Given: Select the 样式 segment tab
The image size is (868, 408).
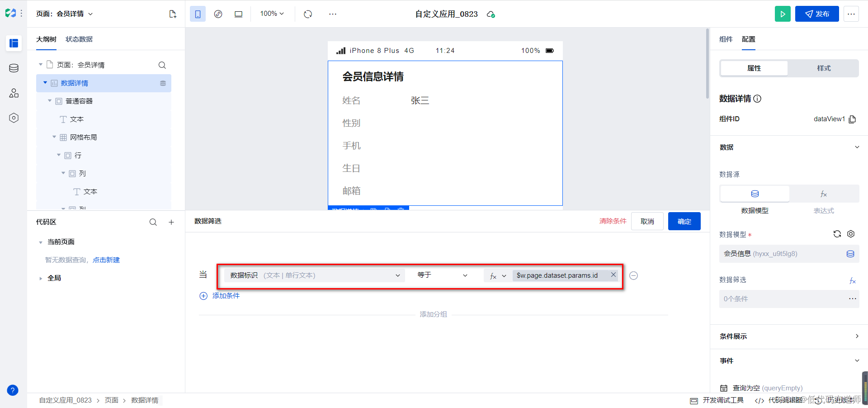Looking at the screenshot, I should click(x=824, y=68).
